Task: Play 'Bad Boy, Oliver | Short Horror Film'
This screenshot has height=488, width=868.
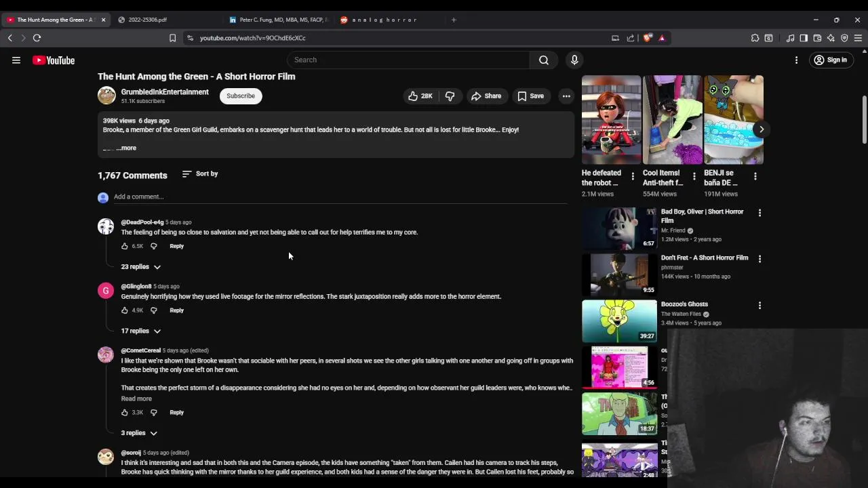Action: 619,228
